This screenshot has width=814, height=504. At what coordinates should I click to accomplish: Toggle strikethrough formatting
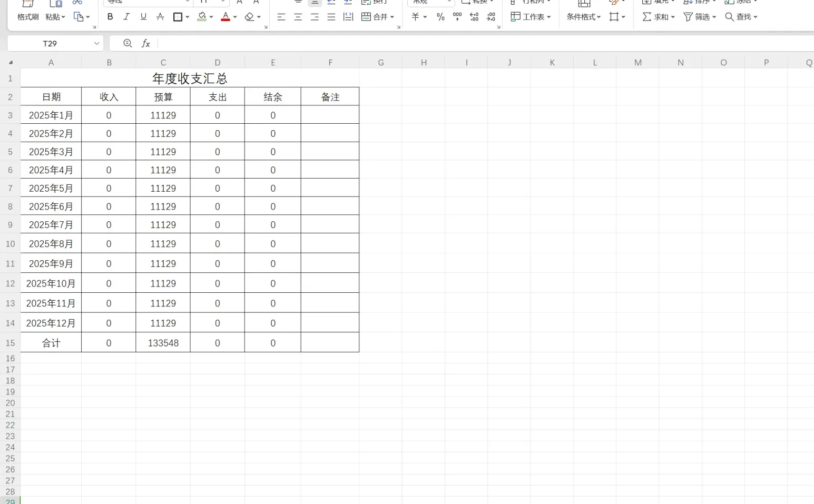(160, 17)
